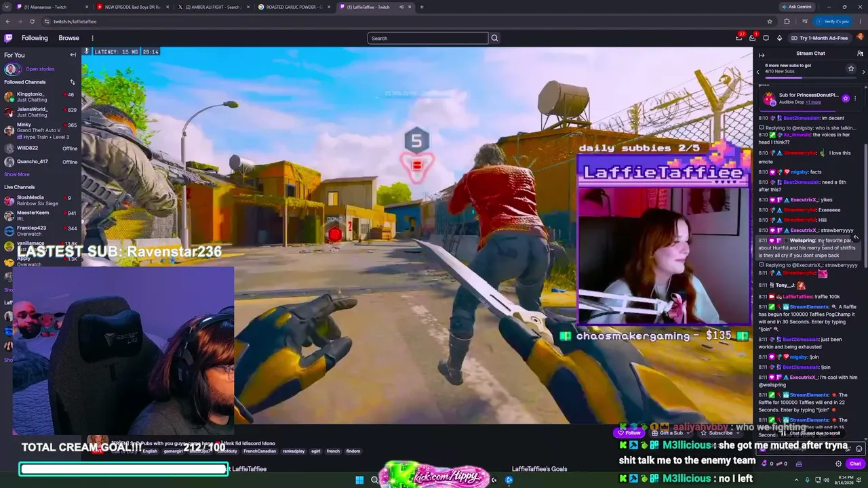Open the Chrome three-dot menu
Viewport: 868px width, 488px height.
860,21
